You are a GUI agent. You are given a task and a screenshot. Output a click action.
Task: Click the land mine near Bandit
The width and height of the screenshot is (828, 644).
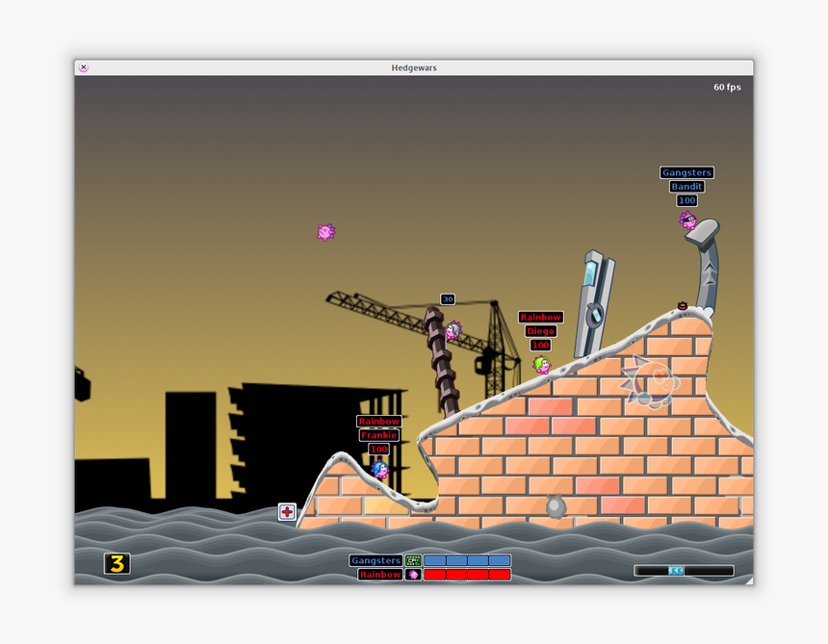point(683,306)
